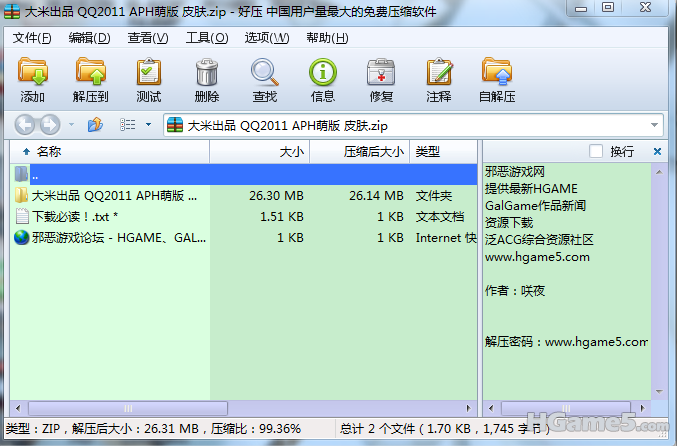This screenshot has height=446, width=677.
Task: Toggle the 换行 word-wrap checkbox
Action: click(597, 151)
